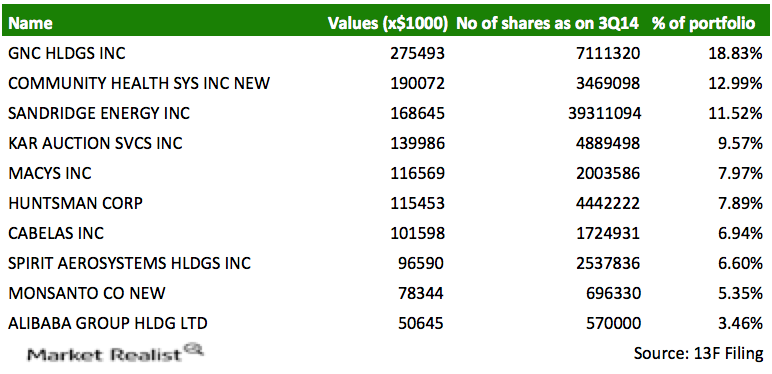Click ALIBABA GROUP HLDG LTD name
This screenshot has width=772, height=374.
coord(108,323)
